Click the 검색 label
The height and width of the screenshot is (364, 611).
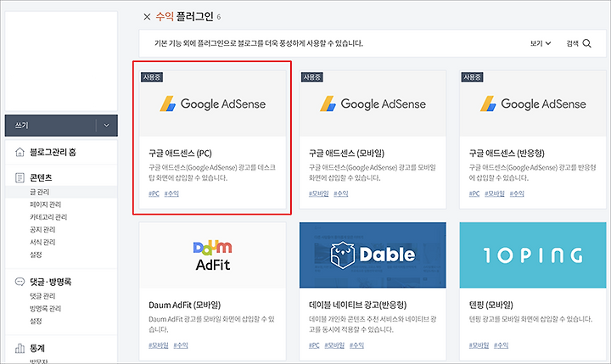572,43
